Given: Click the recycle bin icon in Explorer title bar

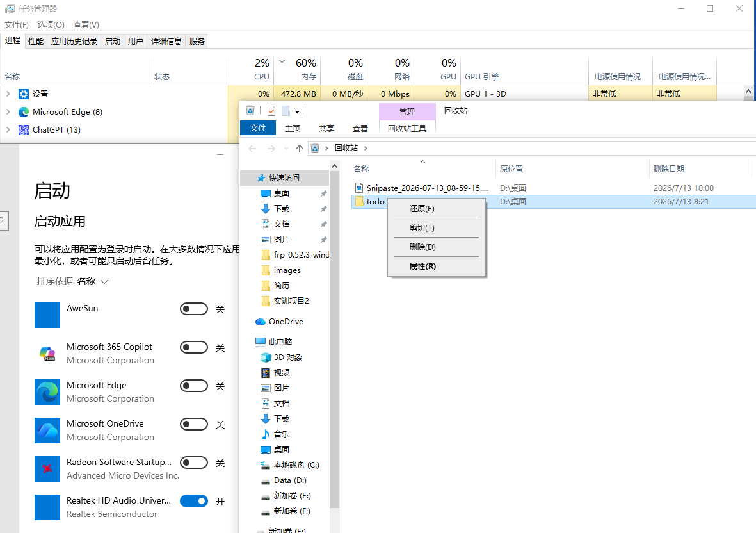Looking at the screenshot, I should 250,111.
